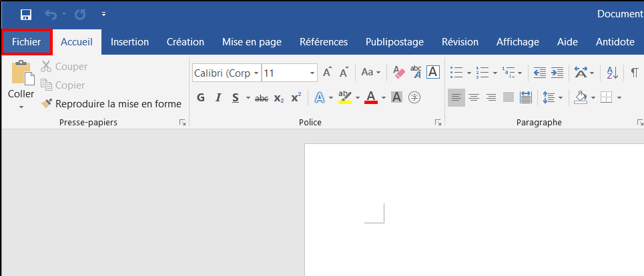Open the Presse-papiers dialog launcher
This screenshot has height=276, width=644.
pos(182,123)
